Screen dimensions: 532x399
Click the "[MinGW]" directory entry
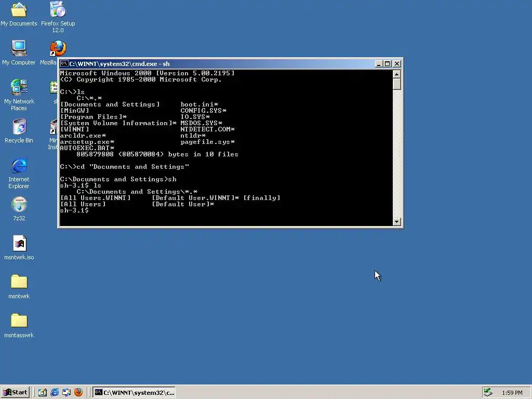[x=75, y=111]
